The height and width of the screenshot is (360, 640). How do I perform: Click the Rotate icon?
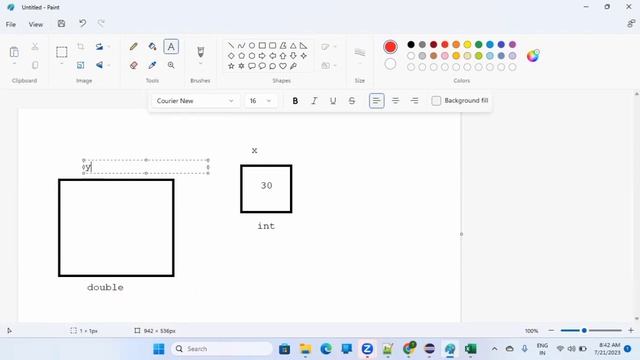coord(99,47)
